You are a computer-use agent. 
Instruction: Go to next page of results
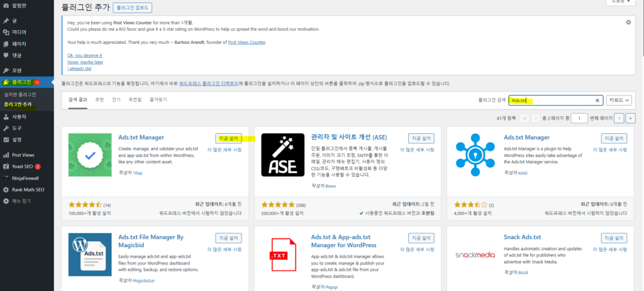pos(619,118)
